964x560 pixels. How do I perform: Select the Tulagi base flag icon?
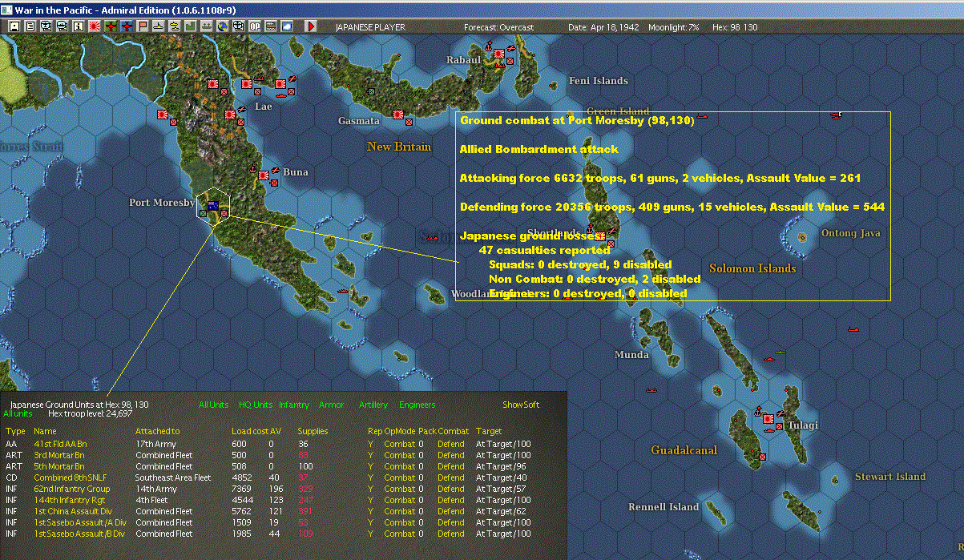(x=768, y=418)
